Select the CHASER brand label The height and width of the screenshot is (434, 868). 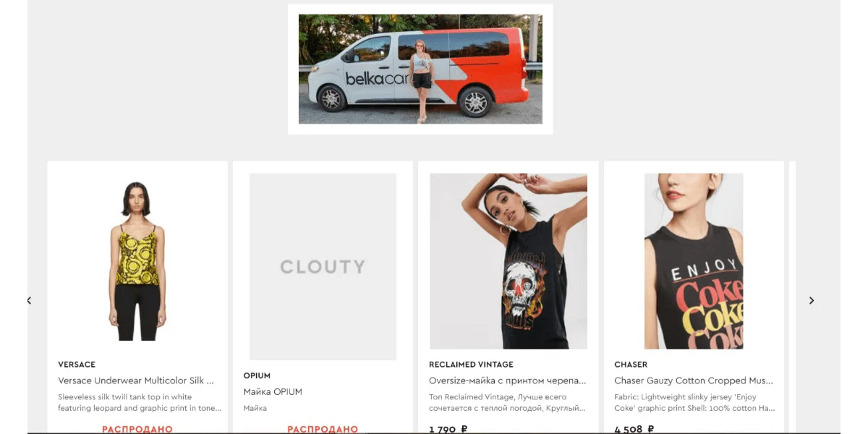(631, 365)
